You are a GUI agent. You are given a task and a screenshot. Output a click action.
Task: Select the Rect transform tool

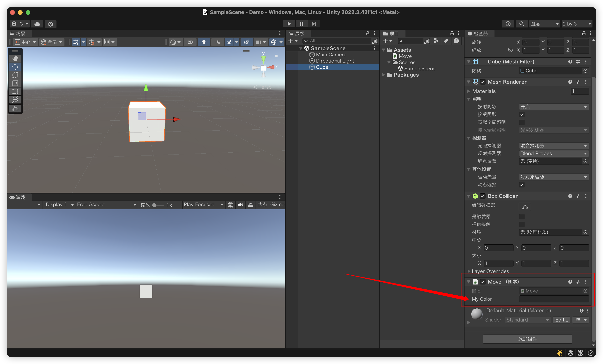pos(15,91)
